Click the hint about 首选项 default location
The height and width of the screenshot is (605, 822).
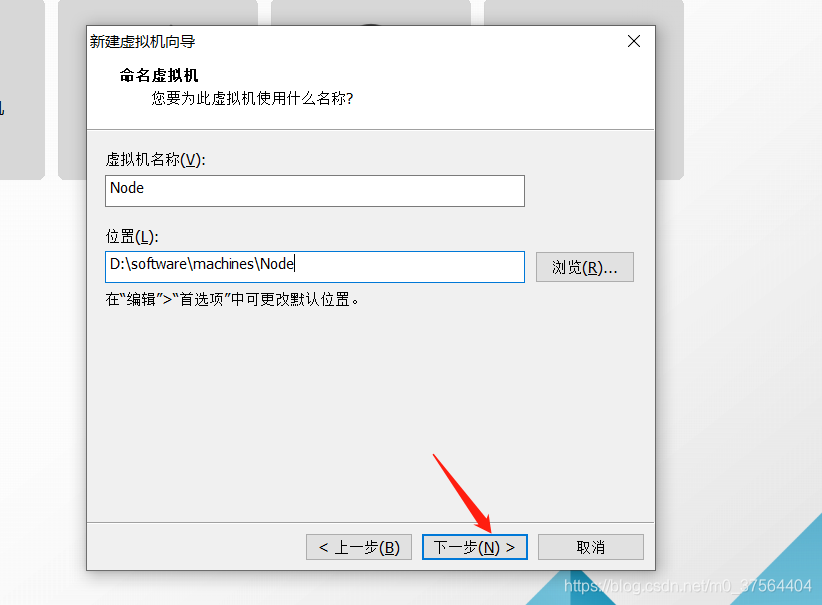(x=232, y=299)
